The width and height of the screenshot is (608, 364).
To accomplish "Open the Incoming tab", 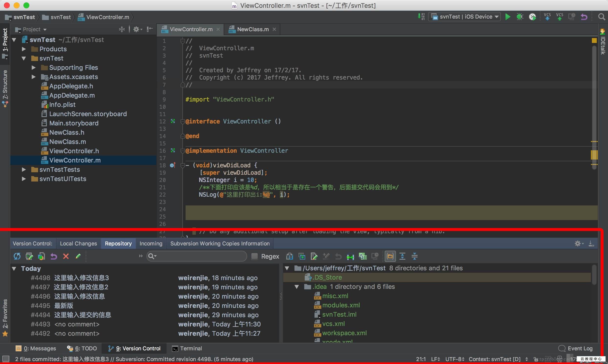I will pyautogui.click(x=151, y=243).
